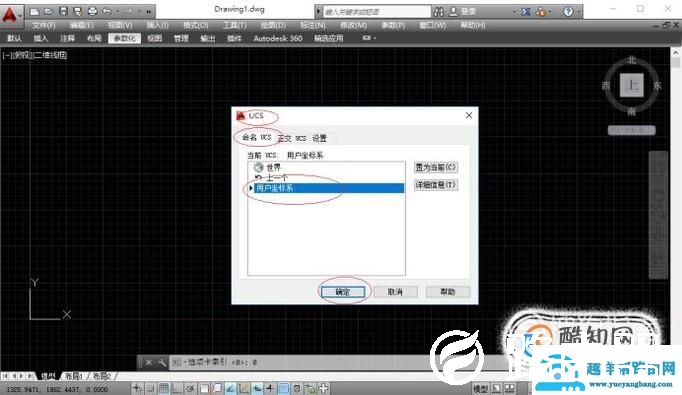Toggle Dynamic UCS in status bar

pyautogui.click(x=244, y=388)
